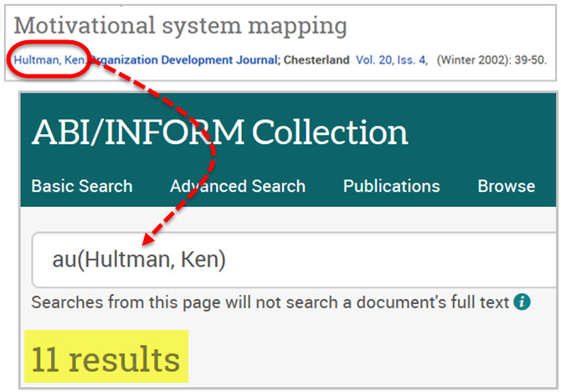Select the Browse menu item
This screenshot has height=392, width=561.
pyautogui.click(x=506, y=186)
